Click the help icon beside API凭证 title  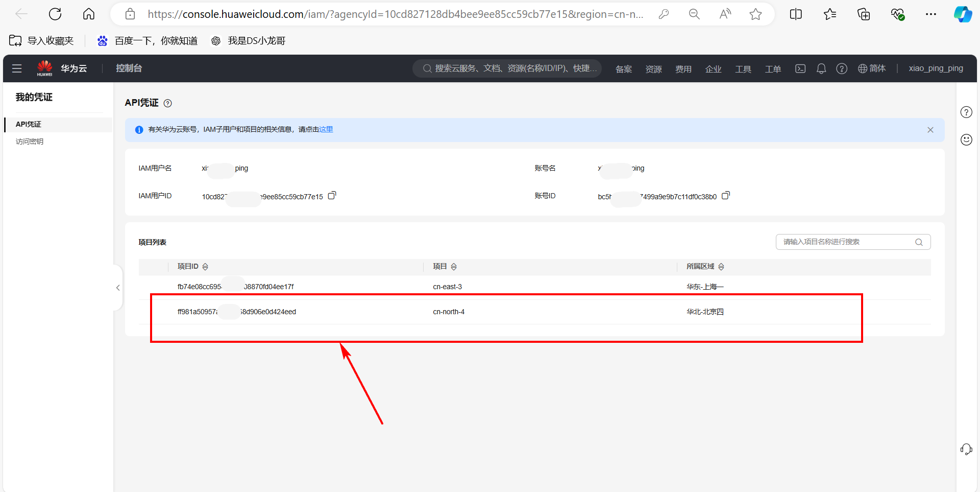tap(168, 103)
